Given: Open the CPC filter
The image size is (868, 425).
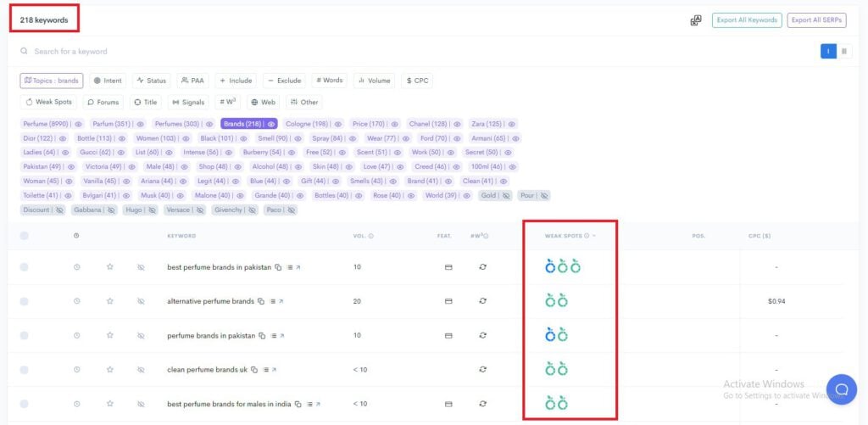Looking at the screenshot, I should [417, 81].
